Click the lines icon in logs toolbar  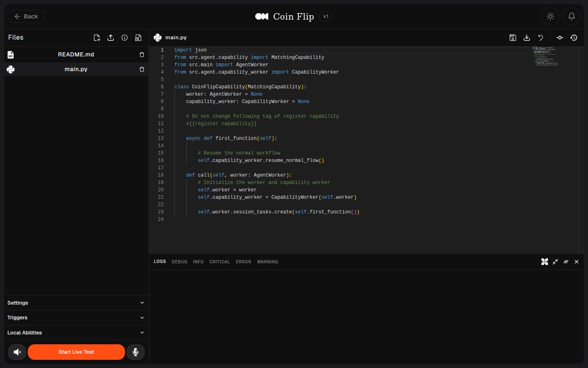[566, 262]
